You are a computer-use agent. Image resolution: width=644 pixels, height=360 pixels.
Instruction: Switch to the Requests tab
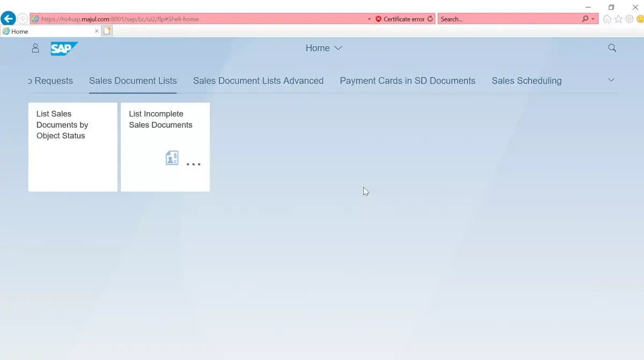[50, 81]
